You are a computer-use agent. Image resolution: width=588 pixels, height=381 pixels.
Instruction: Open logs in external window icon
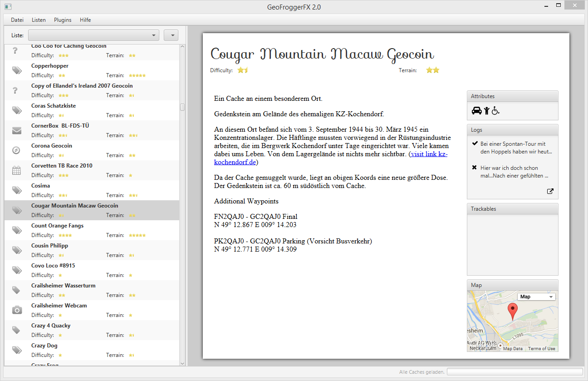click(x=550, y=191)
